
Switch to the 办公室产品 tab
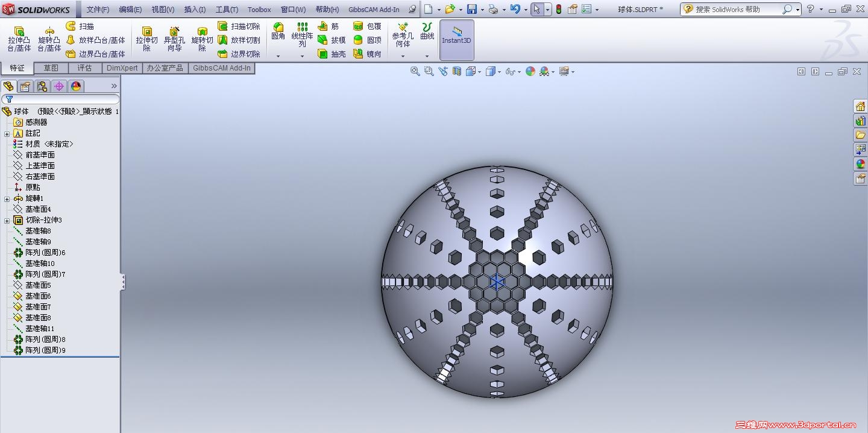165,68
